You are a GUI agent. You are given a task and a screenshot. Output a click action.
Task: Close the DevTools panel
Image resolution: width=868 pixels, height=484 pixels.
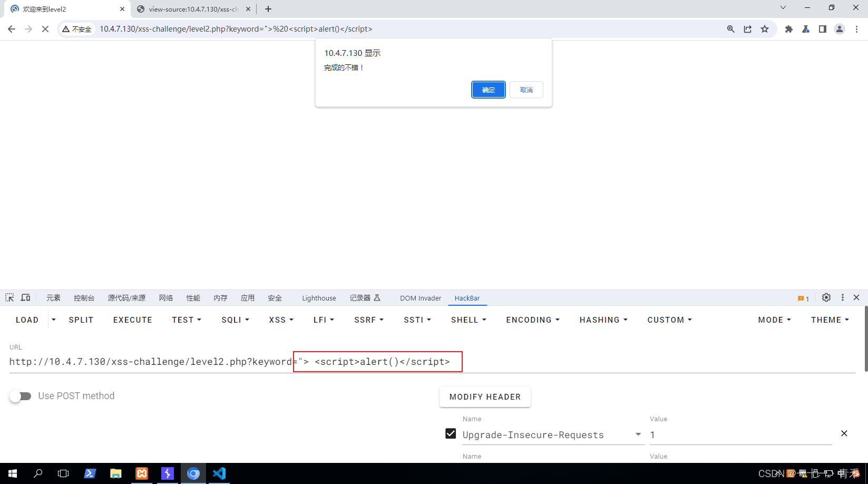click(856, 298)
